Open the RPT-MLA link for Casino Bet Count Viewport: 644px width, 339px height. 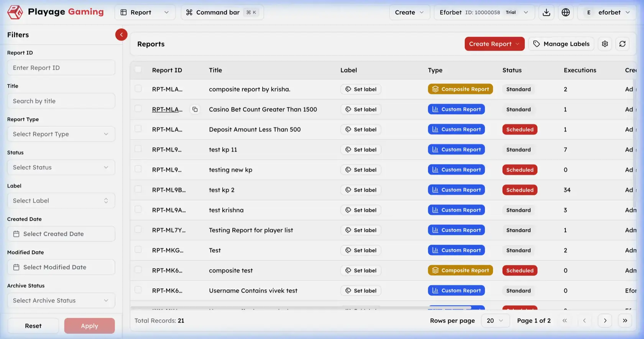(167, 109)
